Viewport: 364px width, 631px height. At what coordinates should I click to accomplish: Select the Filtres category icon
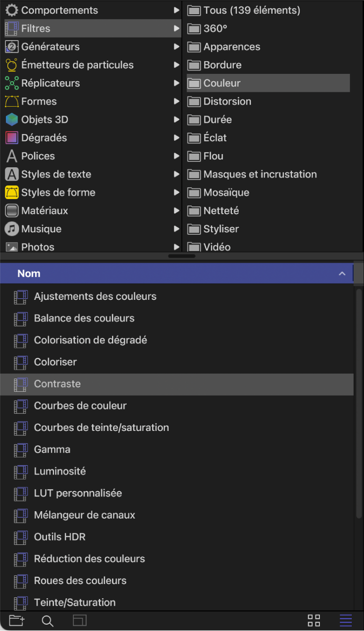(11, 28)
